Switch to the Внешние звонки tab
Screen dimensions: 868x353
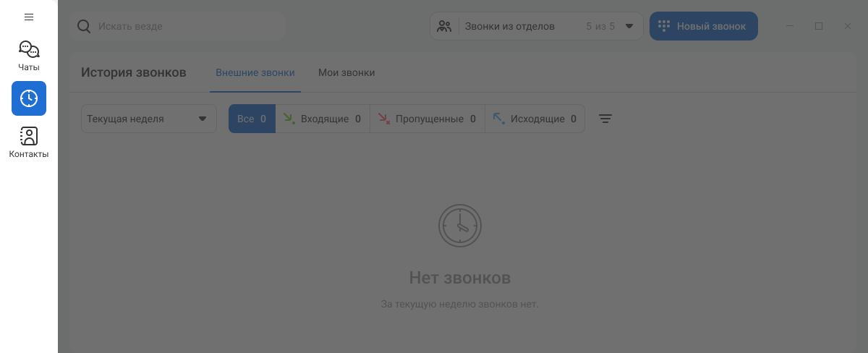(255, 72)
